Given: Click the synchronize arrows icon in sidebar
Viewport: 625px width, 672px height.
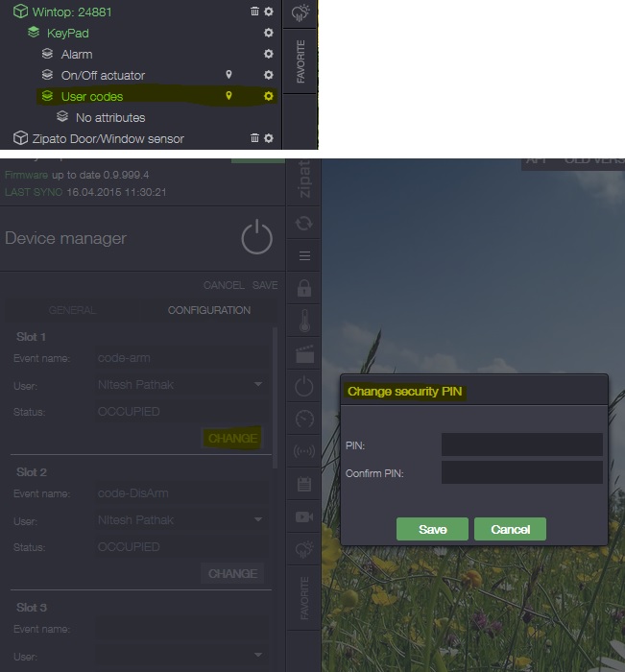Looking at the screenshot, I should point(304,223).
